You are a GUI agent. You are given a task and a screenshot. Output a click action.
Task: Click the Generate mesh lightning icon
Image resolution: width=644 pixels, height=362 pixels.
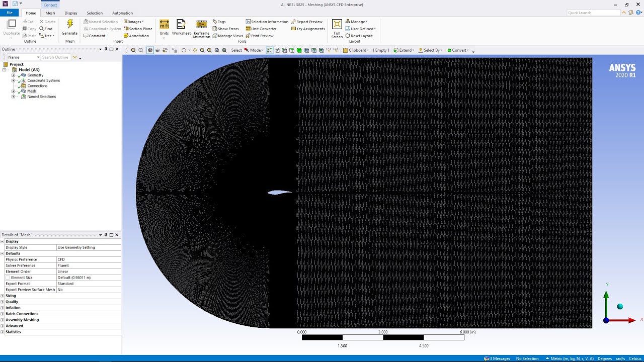pyautogui.click(x=70, y=24)
